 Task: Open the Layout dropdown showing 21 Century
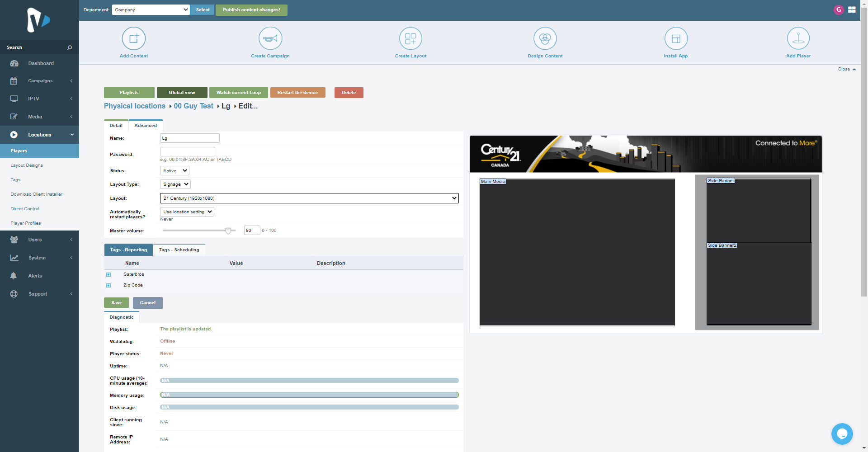tap(309, 198)
